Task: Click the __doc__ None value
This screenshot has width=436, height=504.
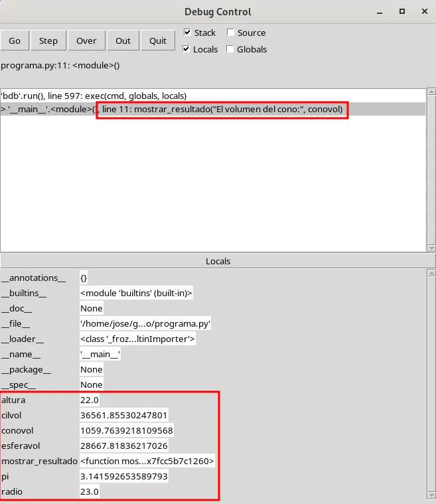Action: (92, 309)
